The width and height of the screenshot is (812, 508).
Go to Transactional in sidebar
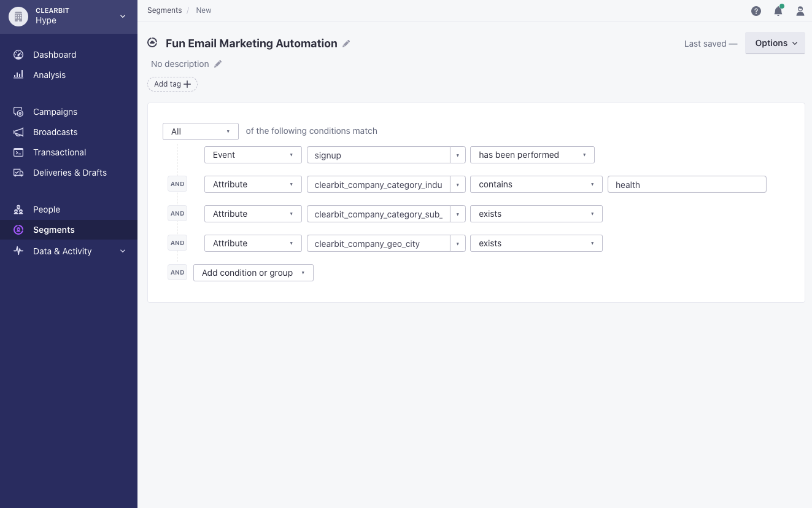tap(60, 152)
